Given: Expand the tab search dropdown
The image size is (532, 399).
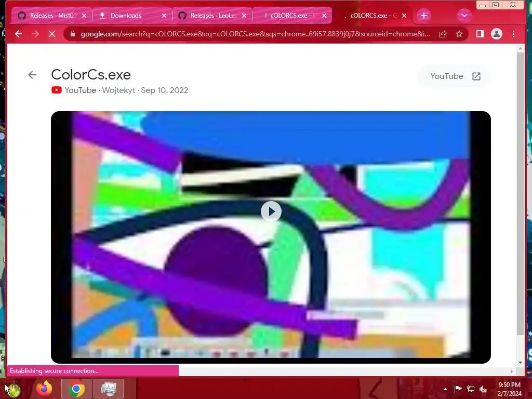Looking at the screenshot, I should [464, 16].
